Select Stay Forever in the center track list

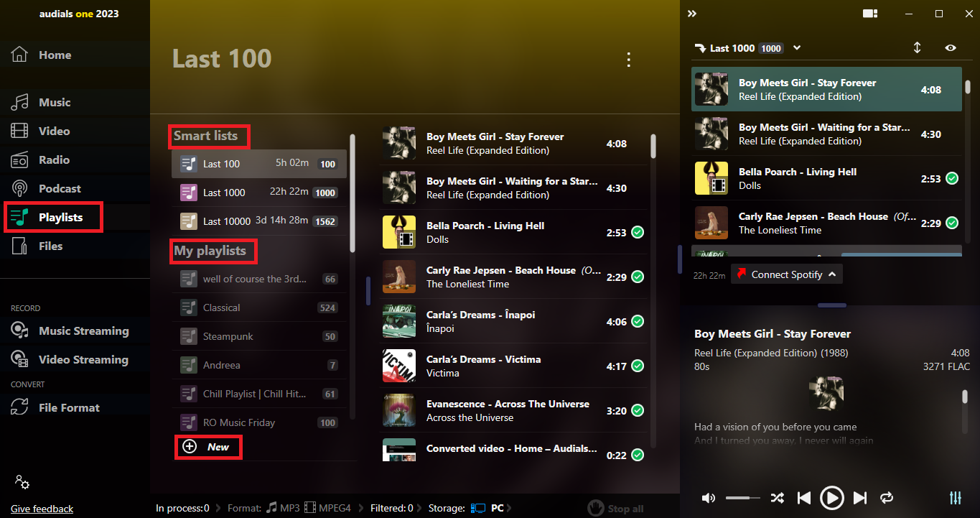pos(513,144)
